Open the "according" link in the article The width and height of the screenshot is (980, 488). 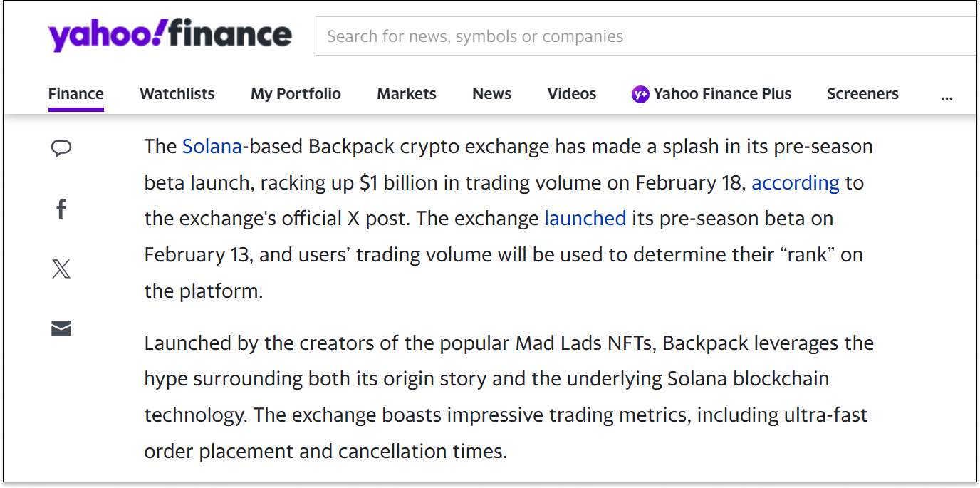[x=796, y=183]
